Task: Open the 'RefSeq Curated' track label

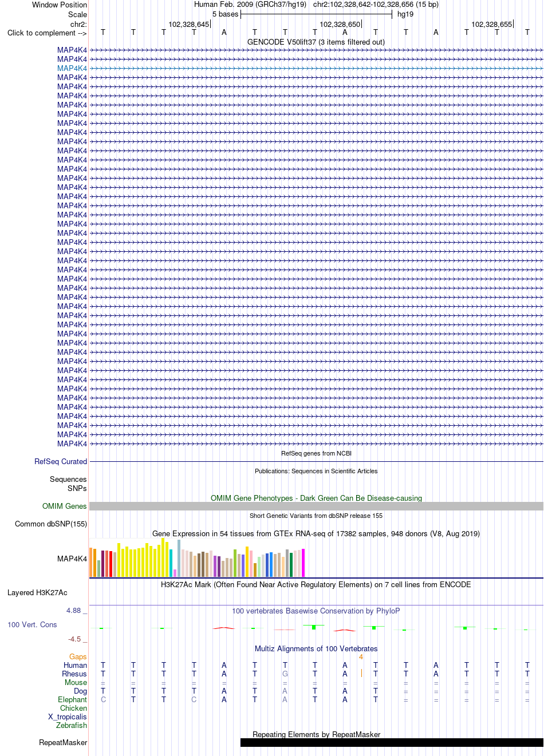Action: 61,461
